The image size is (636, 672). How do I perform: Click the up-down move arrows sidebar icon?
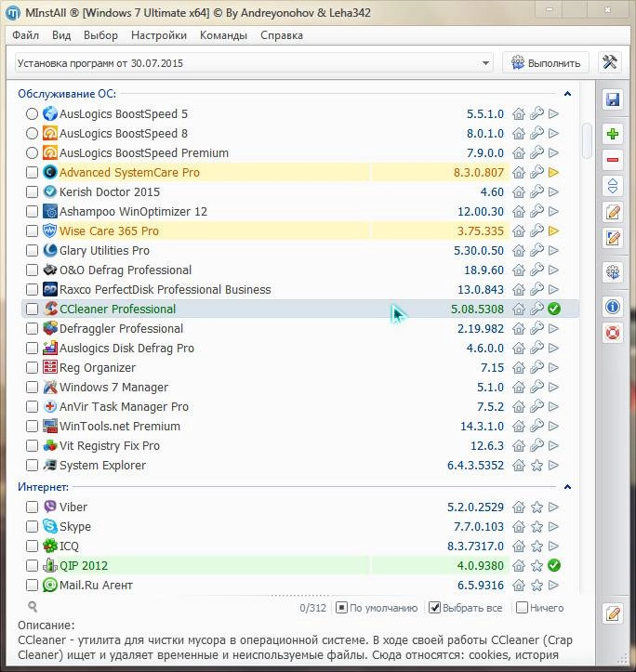pyautogui.click(x=613, y=186)
